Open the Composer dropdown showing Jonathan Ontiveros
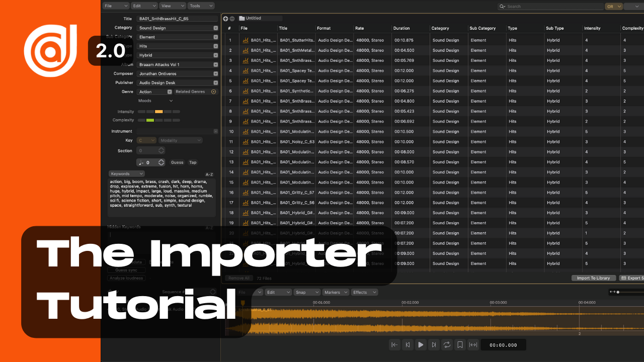Screen dimensions: 644x362 (178, 73)
